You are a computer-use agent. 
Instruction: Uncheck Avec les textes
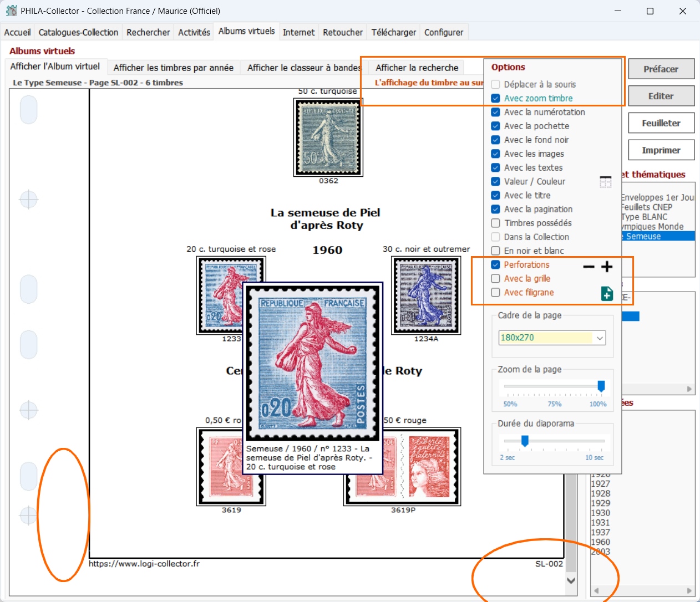pos(496,167)
